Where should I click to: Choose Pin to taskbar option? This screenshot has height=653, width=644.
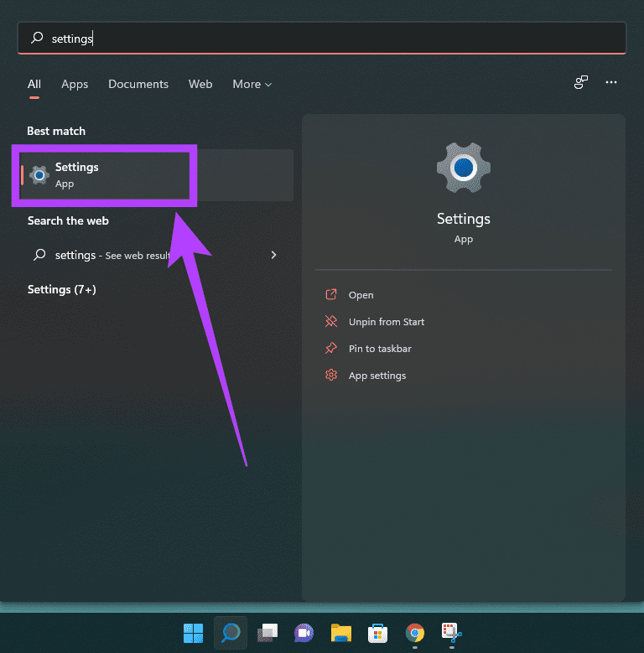point(379,349)
